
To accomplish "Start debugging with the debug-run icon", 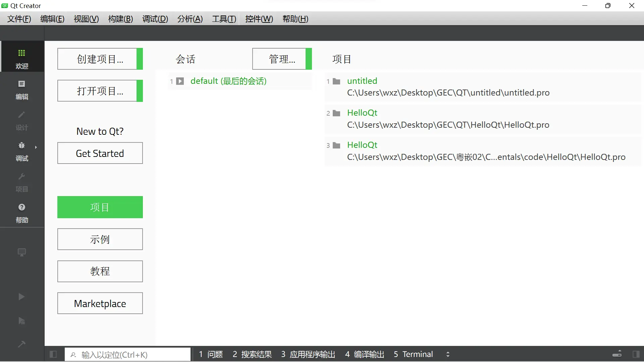I will tap(21, 321).
